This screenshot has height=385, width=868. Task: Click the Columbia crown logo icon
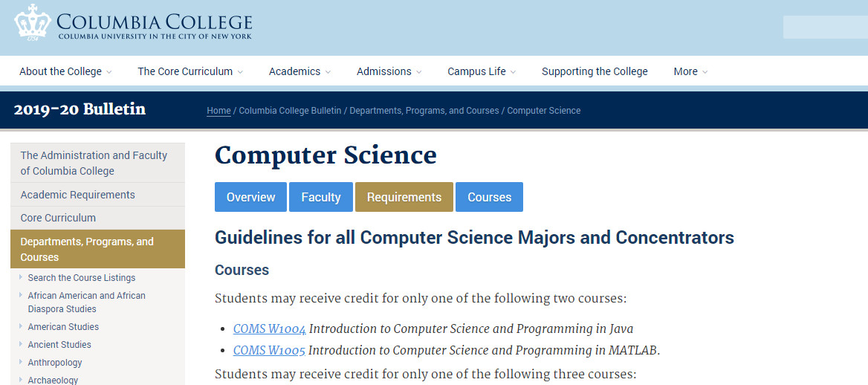pyautogui.click(x=32, y=22)
